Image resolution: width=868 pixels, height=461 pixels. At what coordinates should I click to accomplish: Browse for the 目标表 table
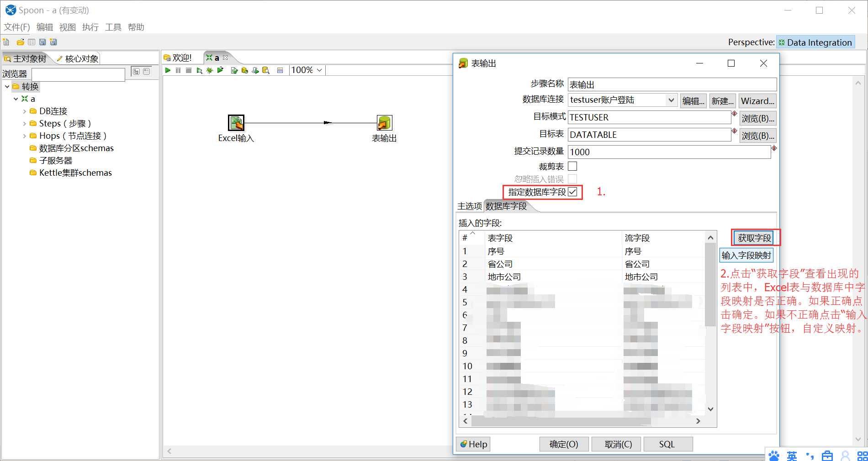[x=758, y=136]
